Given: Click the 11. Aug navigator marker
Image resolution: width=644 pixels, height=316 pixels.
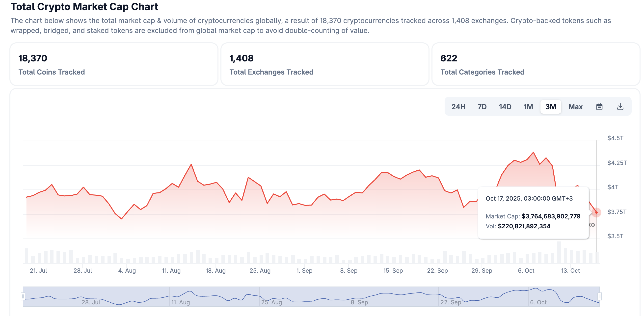Looking at the screenshot, I should click(181, 302).
